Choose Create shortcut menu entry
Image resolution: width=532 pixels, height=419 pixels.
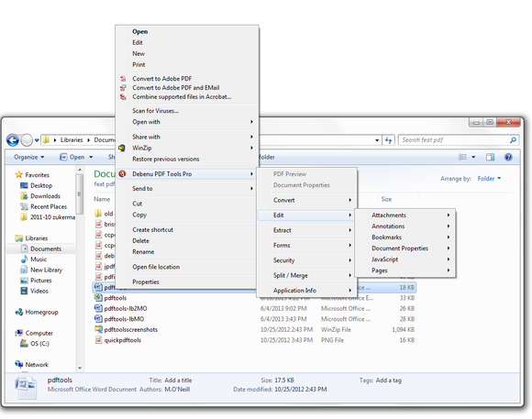(152, 230)
